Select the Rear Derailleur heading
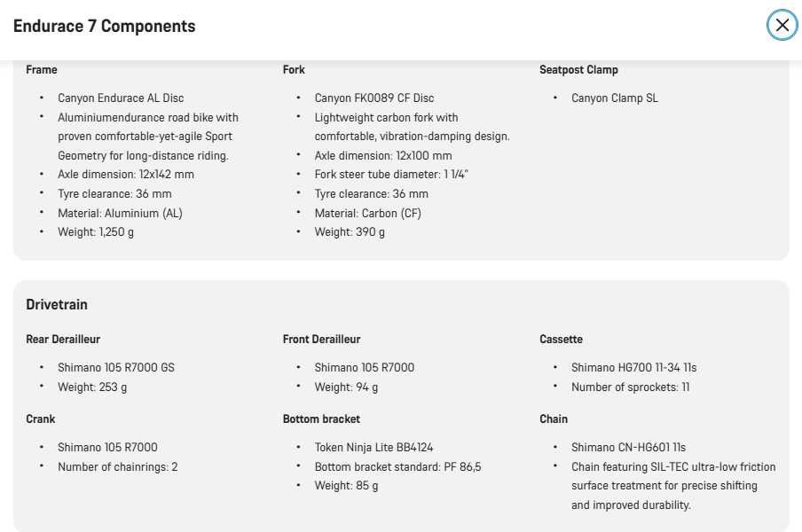 point(63,339)
